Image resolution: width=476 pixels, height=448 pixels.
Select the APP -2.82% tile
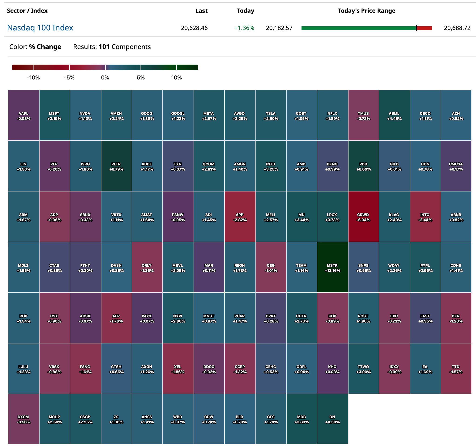(240, 217)
